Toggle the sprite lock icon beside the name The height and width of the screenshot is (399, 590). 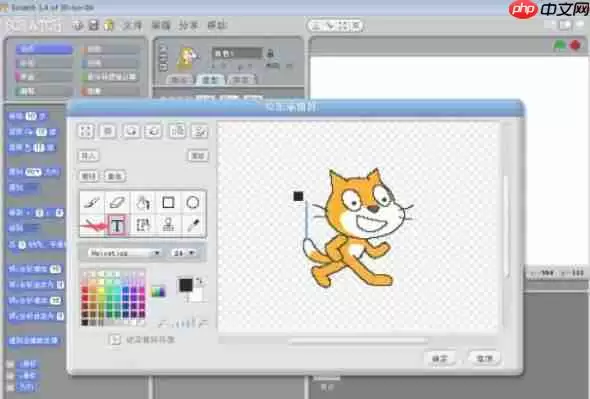[x=270, y=53]
